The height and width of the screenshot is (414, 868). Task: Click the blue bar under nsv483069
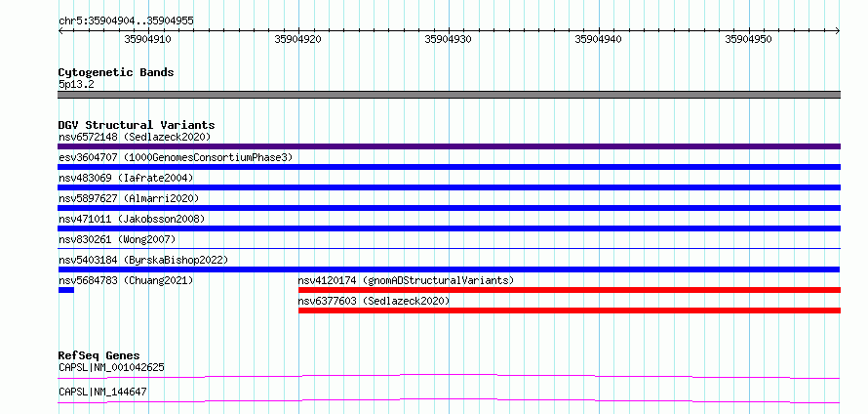449,187
